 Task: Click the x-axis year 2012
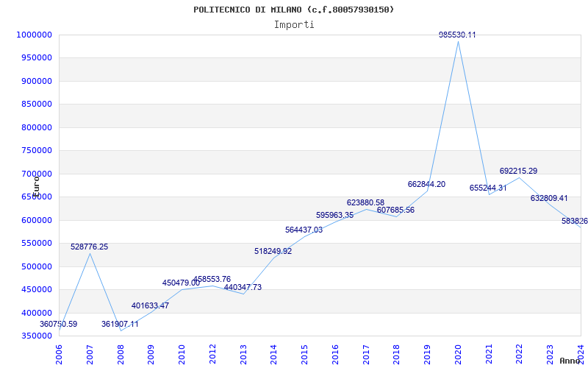212,355
